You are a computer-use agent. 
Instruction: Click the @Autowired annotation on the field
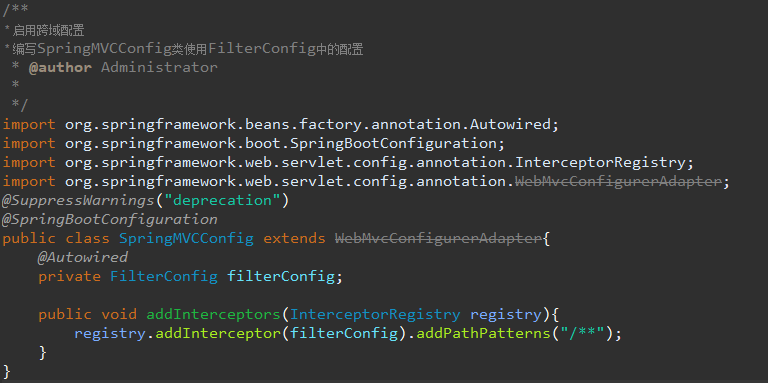click(x=83, y=258)
